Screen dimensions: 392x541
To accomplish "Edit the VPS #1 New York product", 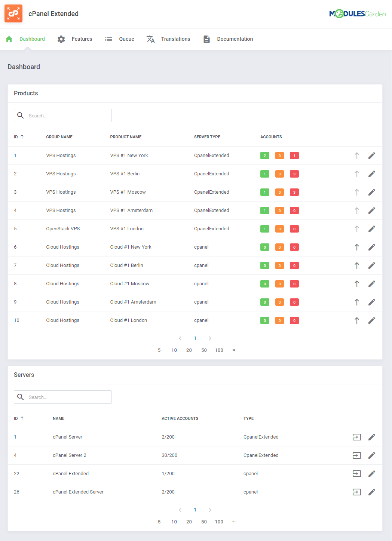I will point(372,156).
